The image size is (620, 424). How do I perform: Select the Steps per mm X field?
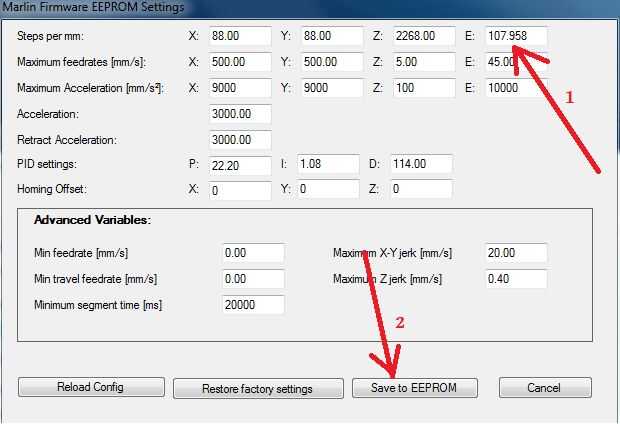240,36
